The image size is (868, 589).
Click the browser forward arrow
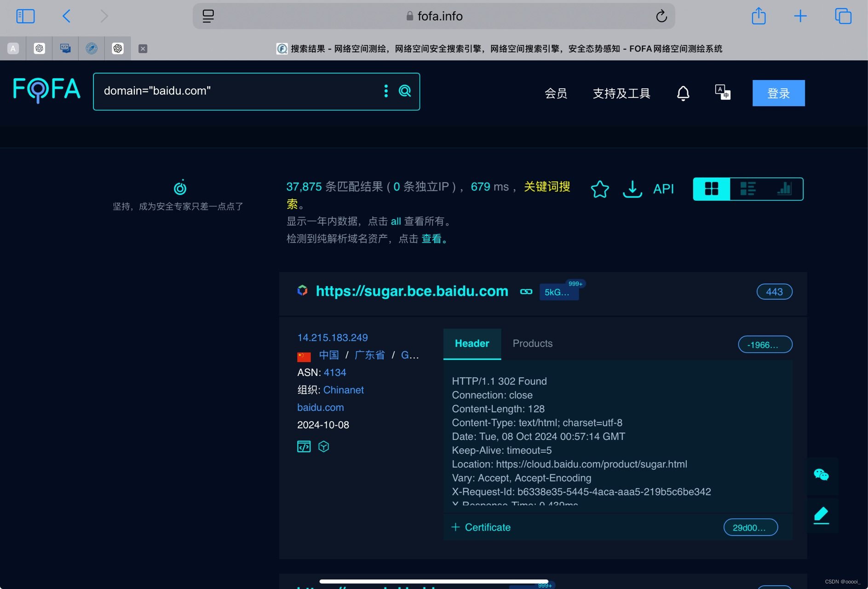[x=104, y=17]
